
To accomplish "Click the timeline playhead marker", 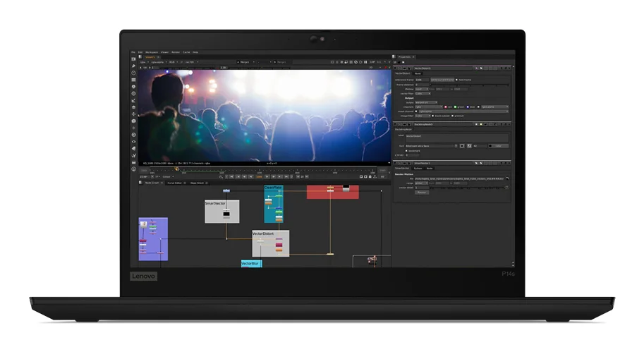I will pos(176,169).
